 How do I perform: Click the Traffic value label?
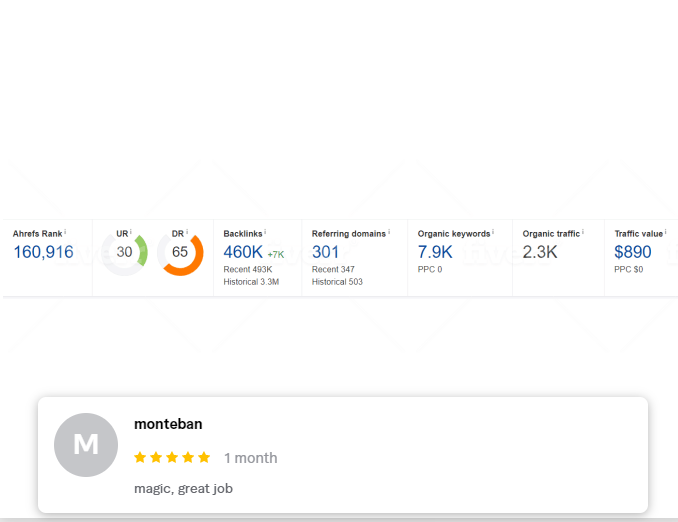tap(639, 234)
